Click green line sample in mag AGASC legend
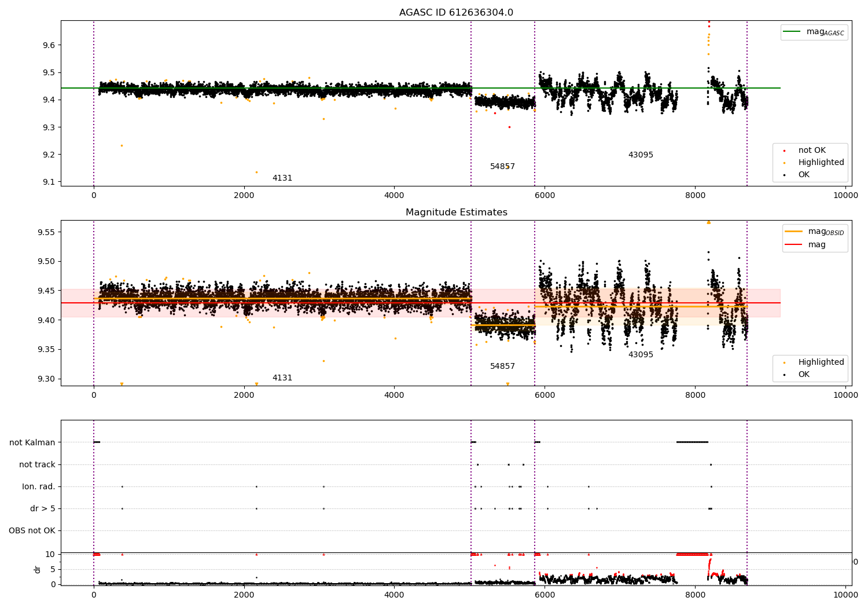 click(793, 32)
